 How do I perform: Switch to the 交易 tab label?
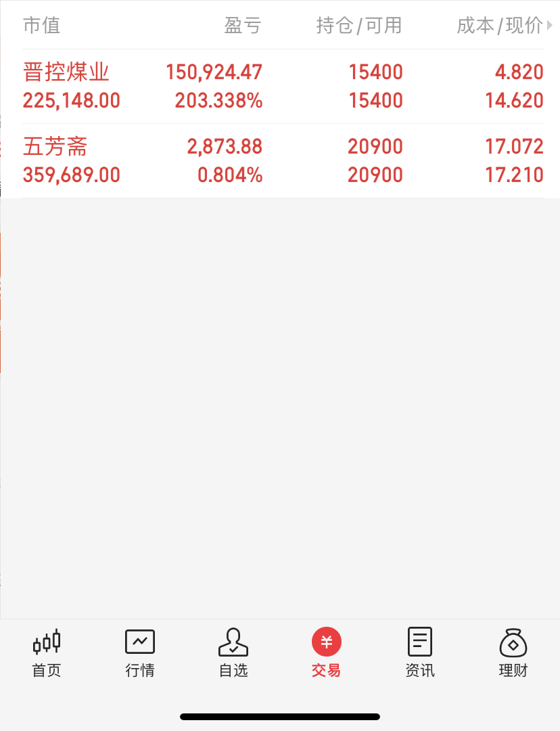(x=326, y=670)
